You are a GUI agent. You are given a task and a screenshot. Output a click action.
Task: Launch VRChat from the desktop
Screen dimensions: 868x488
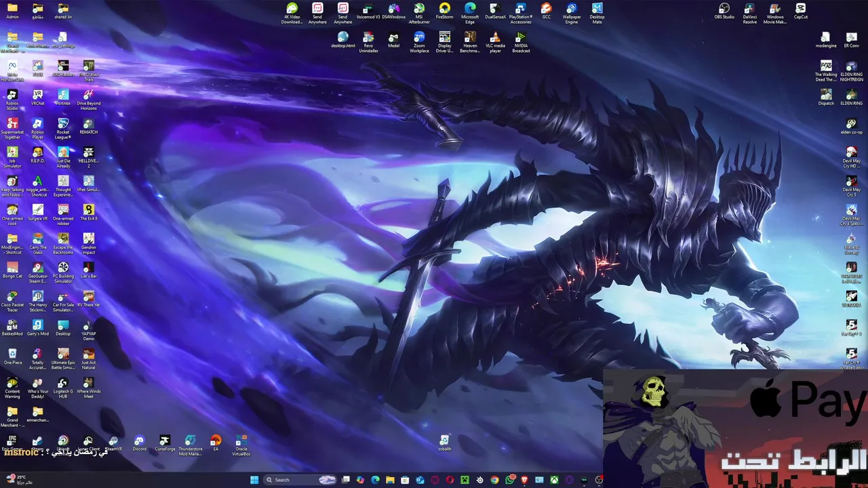point(38,98)
